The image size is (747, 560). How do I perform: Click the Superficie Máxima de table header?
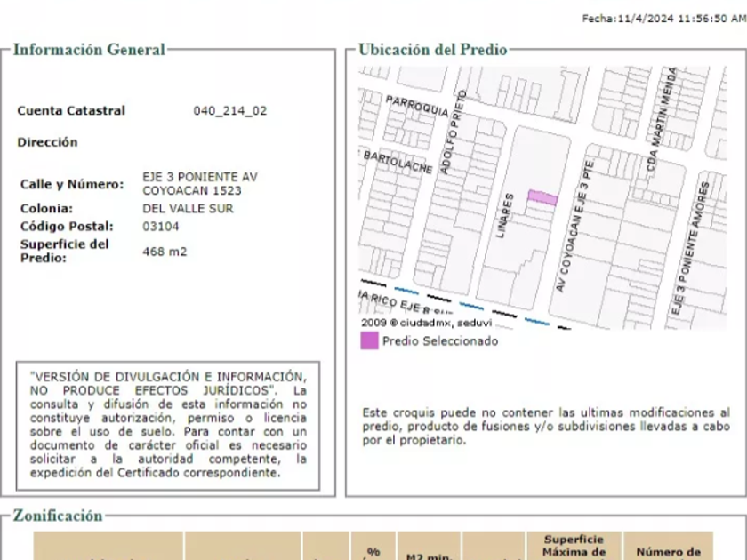574,546
